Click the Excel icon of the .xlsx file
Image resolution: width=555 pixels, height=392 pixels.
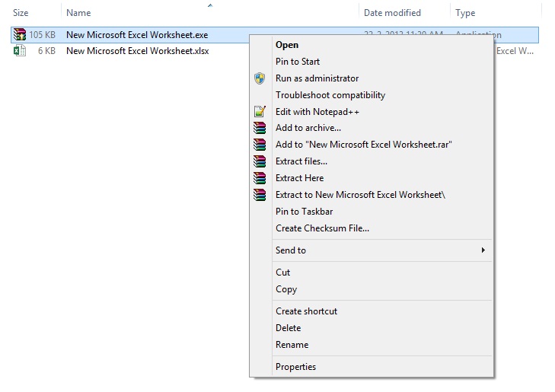(x=20, y=50)
